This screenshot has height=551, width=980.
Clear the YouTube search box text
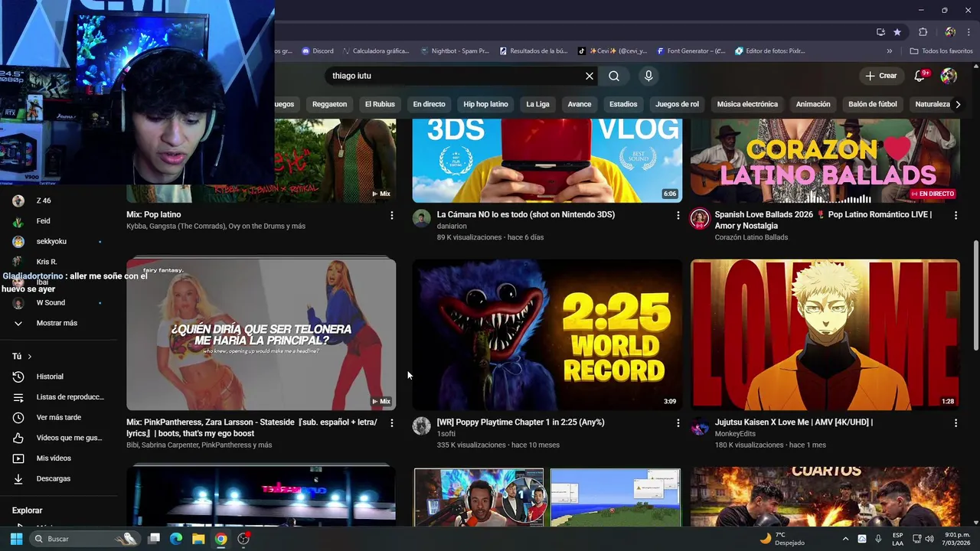tap(590, 76)
